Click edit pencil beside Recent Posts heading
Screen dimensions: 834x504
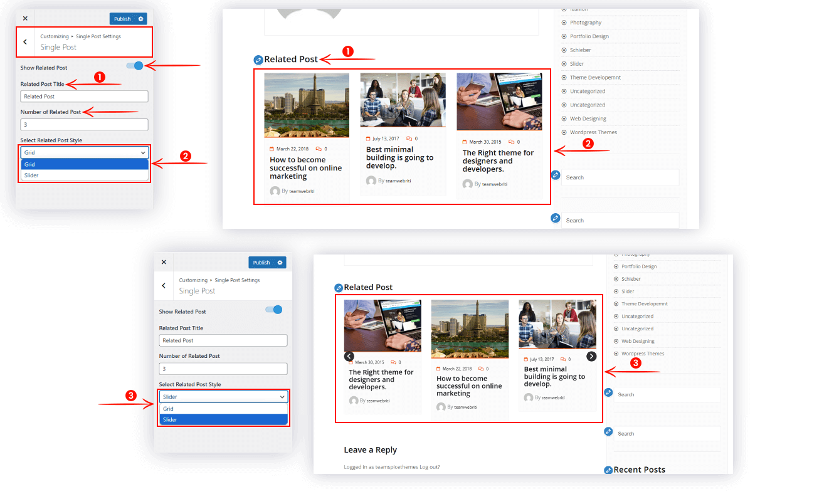(608, 470)
